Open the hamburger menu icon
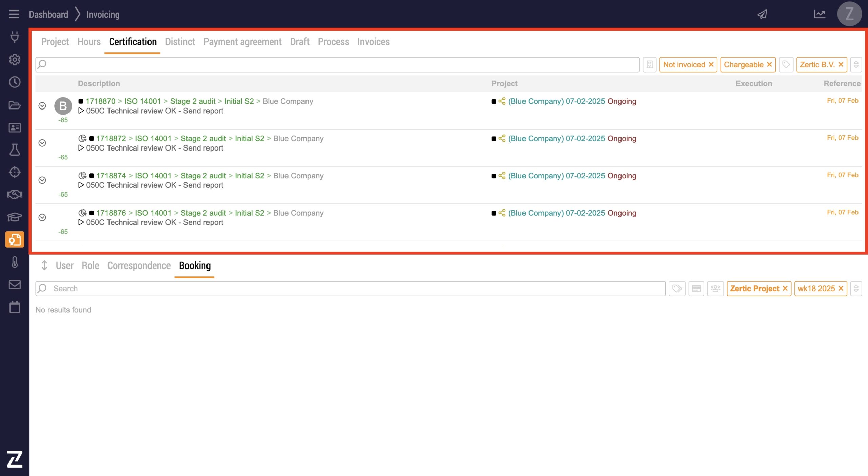Viewport: 868px width, 476px height. tap(14, 14)
